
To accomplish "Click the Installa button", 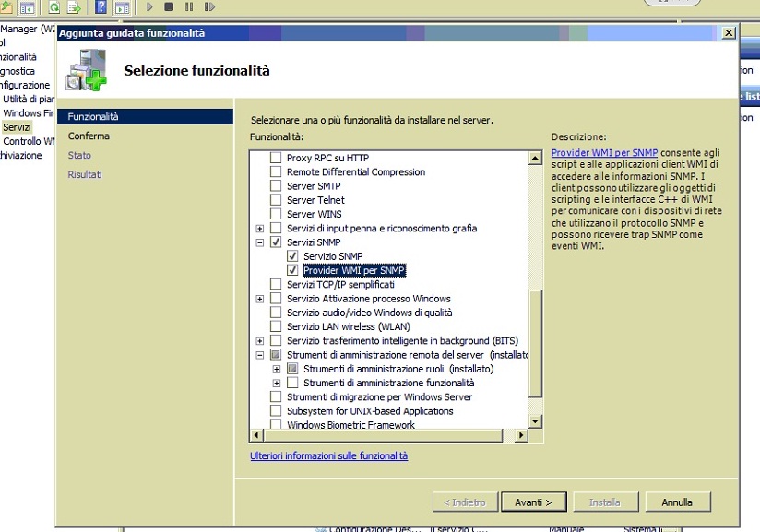I will pos(605,502).
